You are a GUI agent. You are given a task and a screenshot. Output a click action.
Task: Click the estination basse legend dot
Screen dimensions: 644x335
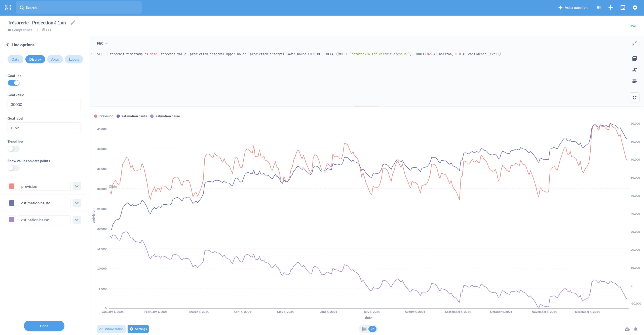pos(152,116)
